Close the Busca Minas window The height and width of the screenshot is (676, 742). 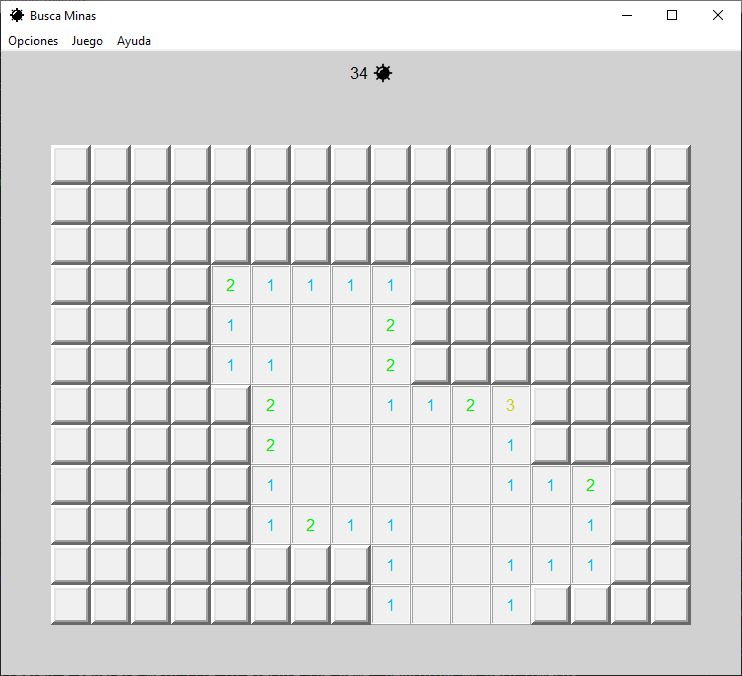coord(718,15)
